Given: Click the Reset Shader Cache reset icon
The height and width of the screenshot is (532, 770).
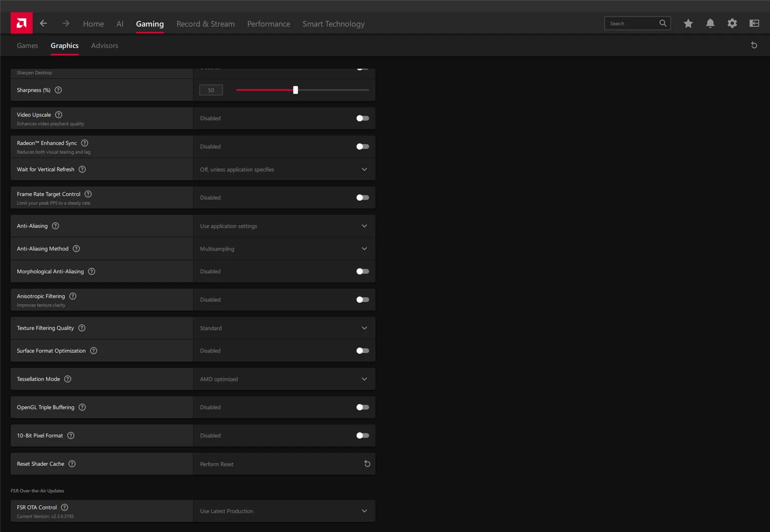Looking at the screenshot, I should point(367,464).
